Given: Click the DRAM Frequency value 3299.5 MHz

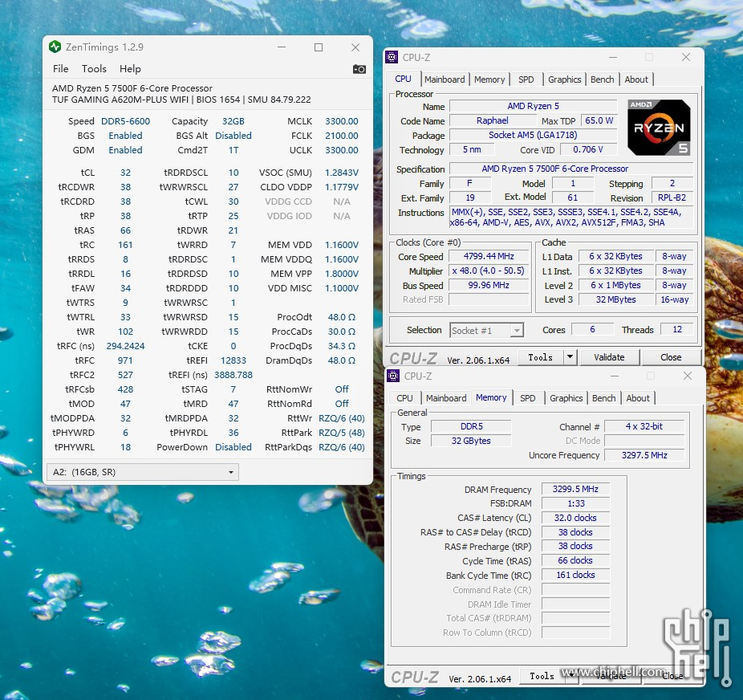Looking at the screenshot, I should click(x=575, y=489).
